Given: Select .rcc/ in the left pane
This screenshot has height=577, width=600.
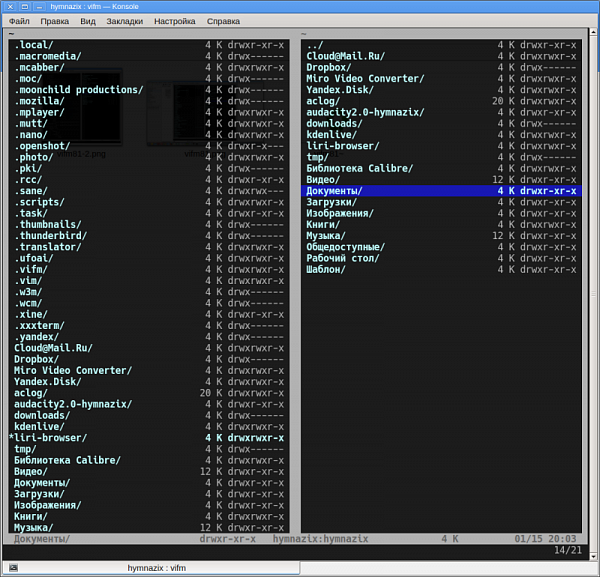Looking at the screenshot, I should tap(149, 179).
